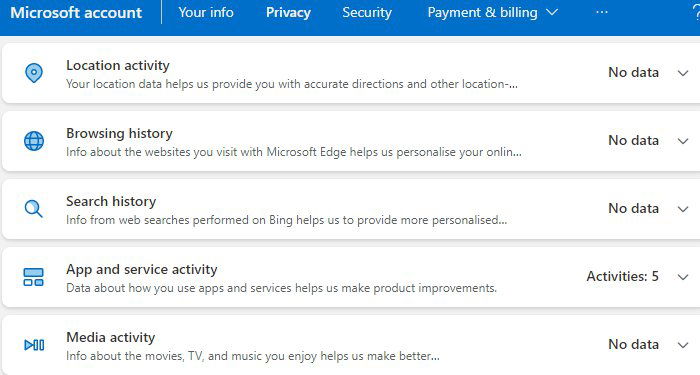The image size is (700, 375).
Task: Click the Search history magnifier icon
Action: click(x=33, y=208)
